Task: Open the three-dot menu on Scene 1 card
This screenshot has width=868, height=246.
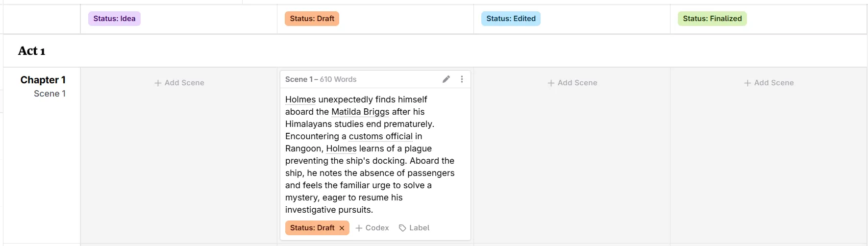Action: 462,79
